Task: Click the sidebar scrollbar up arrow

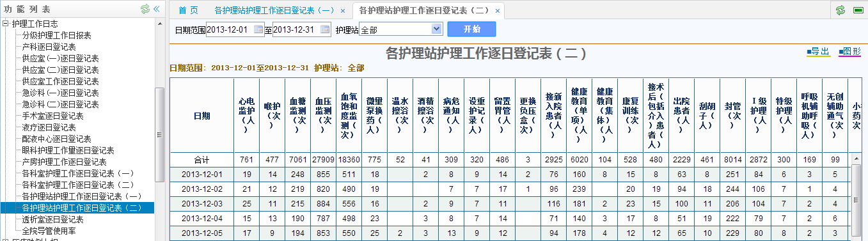Action: [x=160, y=23]
